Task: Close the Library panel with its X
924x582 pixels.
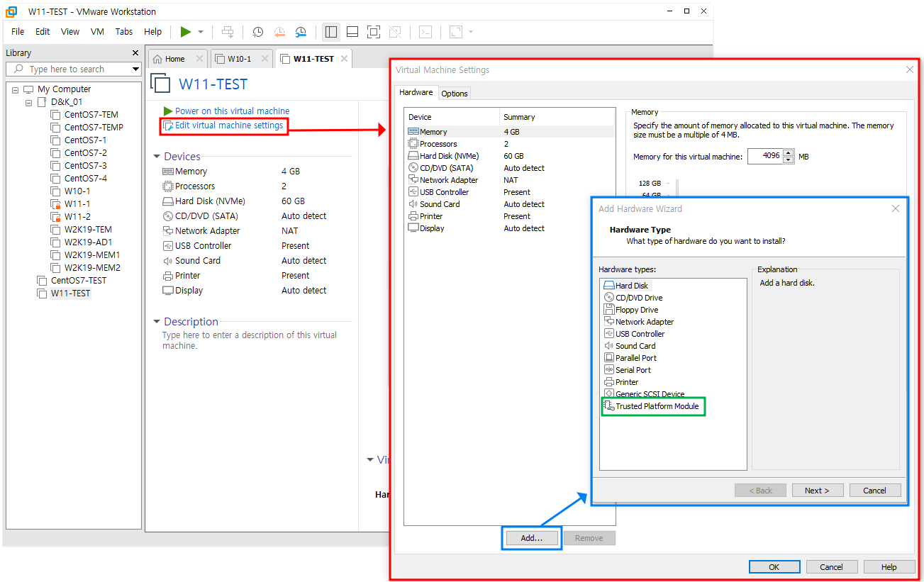Action: click(135, 52)
